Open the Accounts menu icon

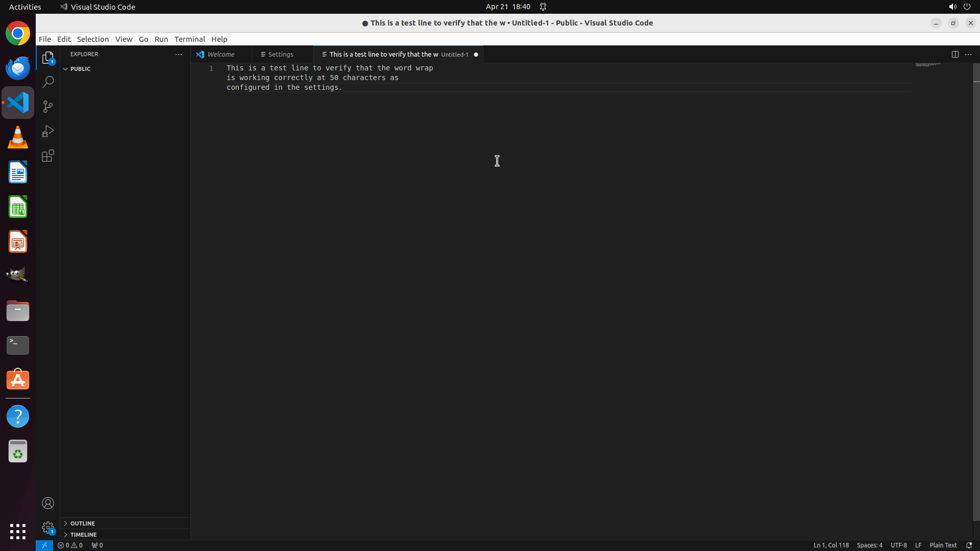(x=48, y=503)
